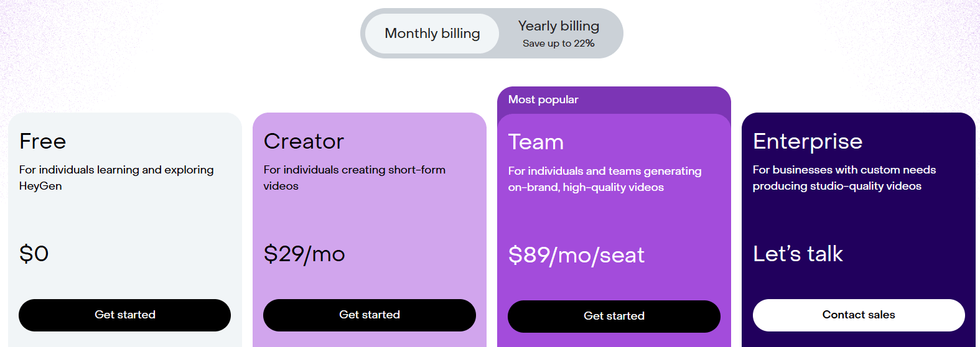Click the Enterprise plan heading
Screen dimensions: 980x347
[807, 142]
